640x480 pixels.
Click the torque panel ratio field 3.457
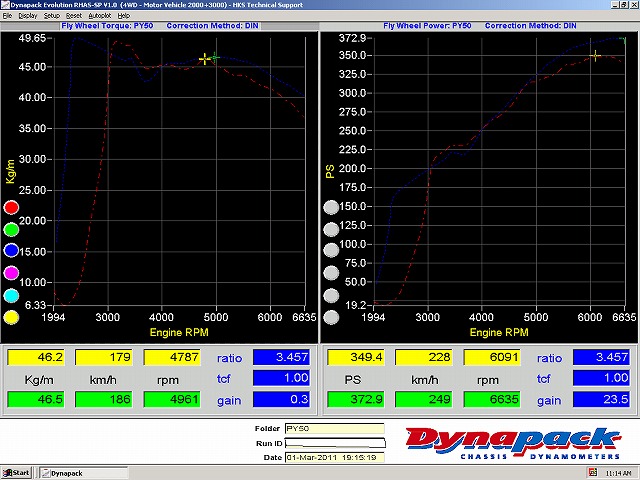281,357
